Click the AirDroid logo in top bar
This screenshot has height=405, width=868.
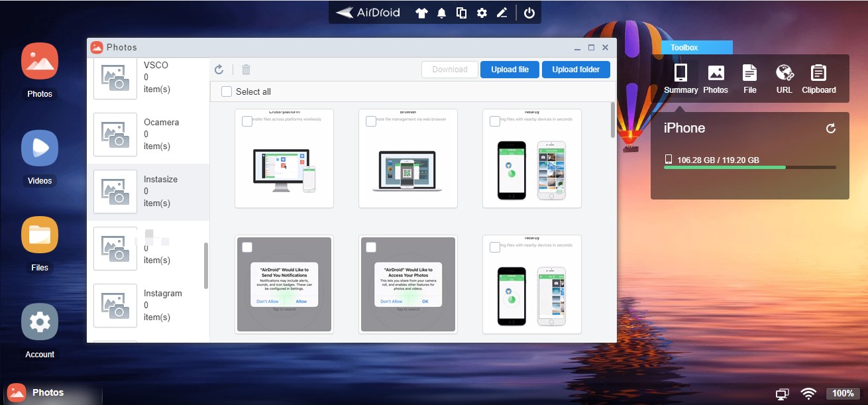(x=368, y=12)
